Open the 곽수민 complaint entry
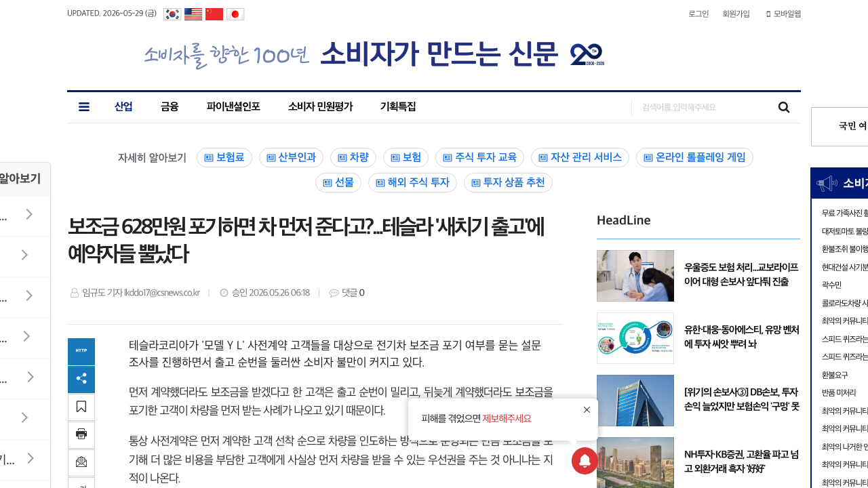The width and height of the screenshot is (868, 488). [831, 285]
